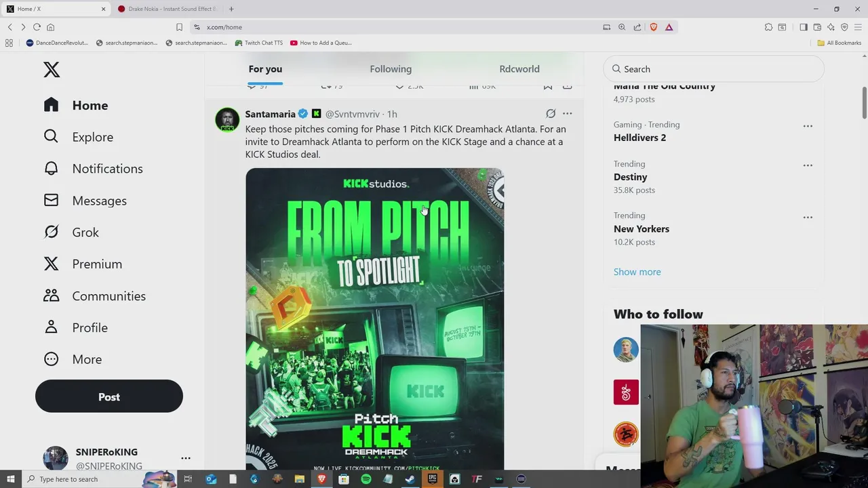Image resolution: width=868 pixels, height=488 pixels.
Task: Open SNIPERoKING account options ellipsis
Action: coord(186,458)
